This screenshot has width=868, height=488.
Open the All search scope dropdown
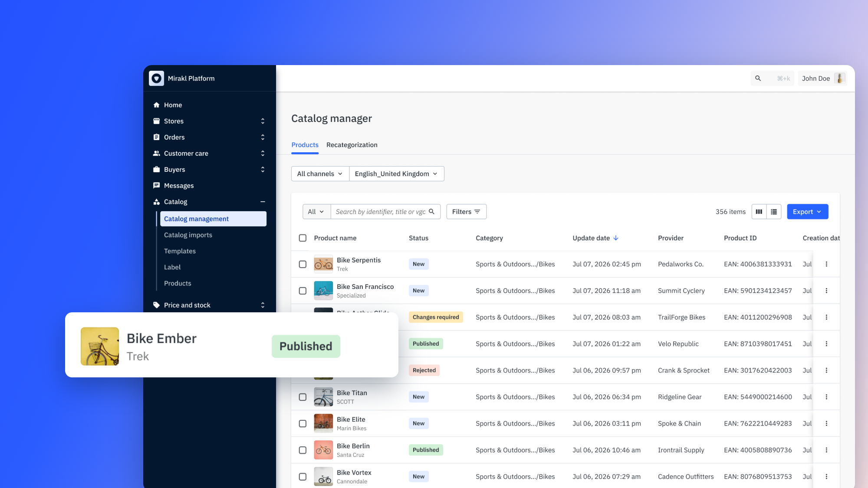coord(316,212)
